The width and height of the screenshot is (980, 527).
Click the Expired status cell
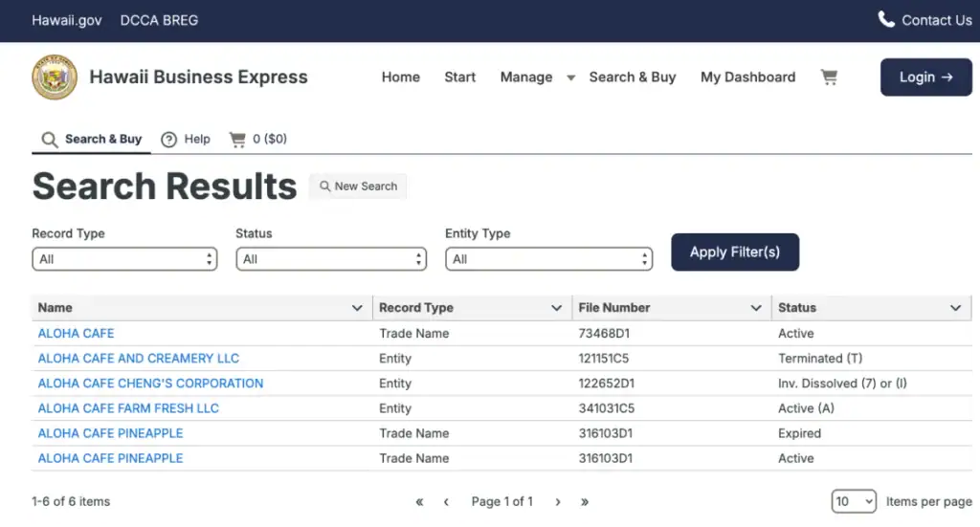tap(799, 433)
